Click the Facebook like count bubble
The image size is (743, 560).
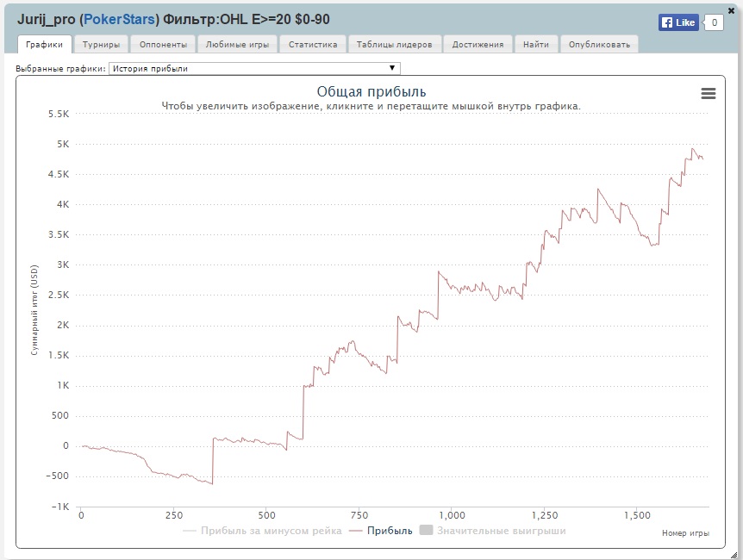[x=714, y=23]
